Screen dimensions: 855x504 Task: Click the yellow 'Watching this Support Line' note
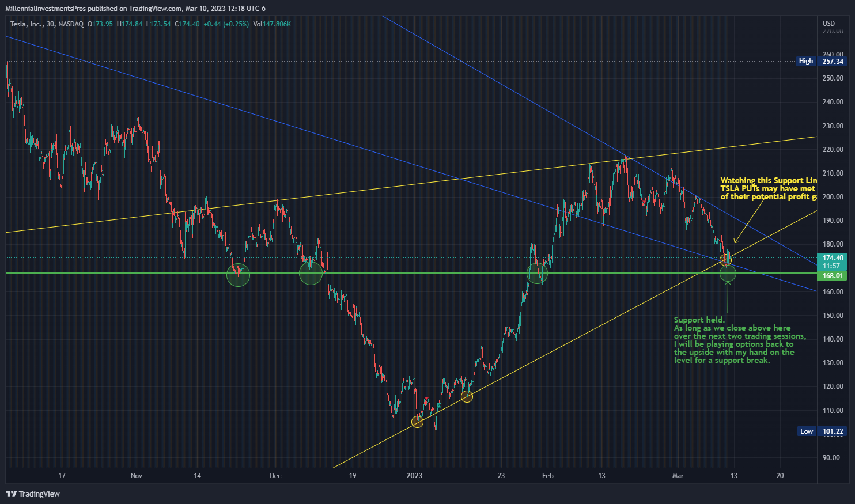[769, 188]
